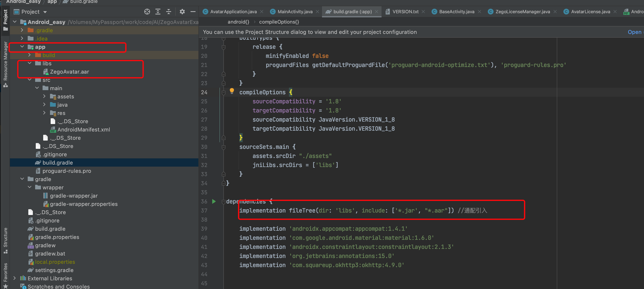
Task: Expand the .gradle folder
Action: pos(22,30)
